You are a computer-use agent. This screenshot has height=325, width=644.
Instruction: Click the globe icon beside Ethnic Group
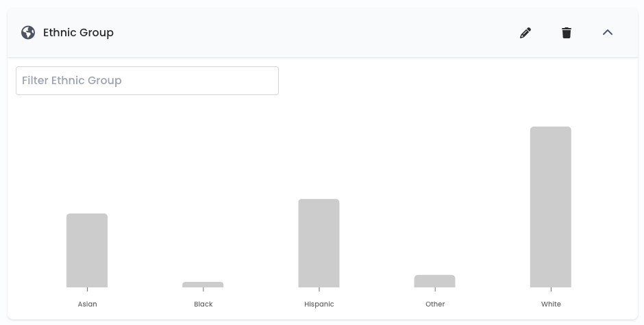point(28,32)
